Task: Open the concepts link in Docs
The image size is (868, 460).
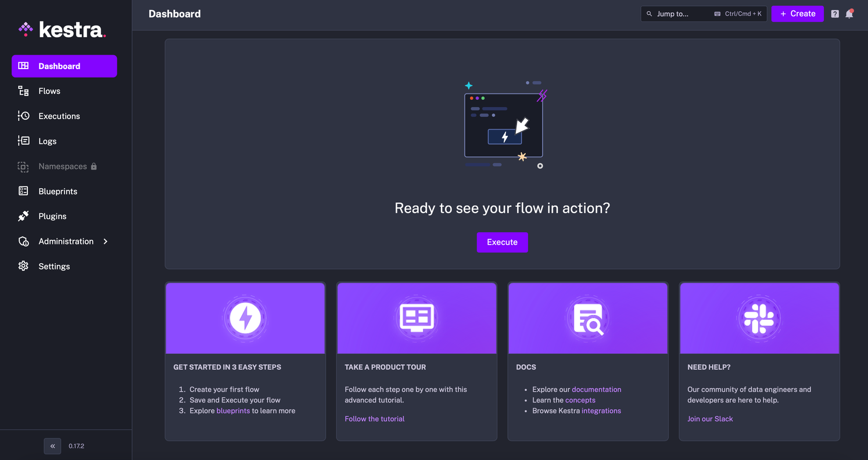Action: [580, 400]
